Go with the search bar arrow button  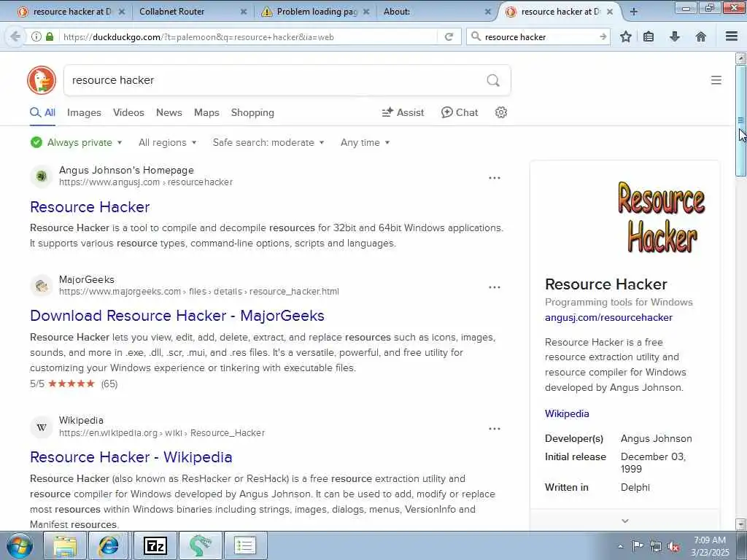(603, 36)
